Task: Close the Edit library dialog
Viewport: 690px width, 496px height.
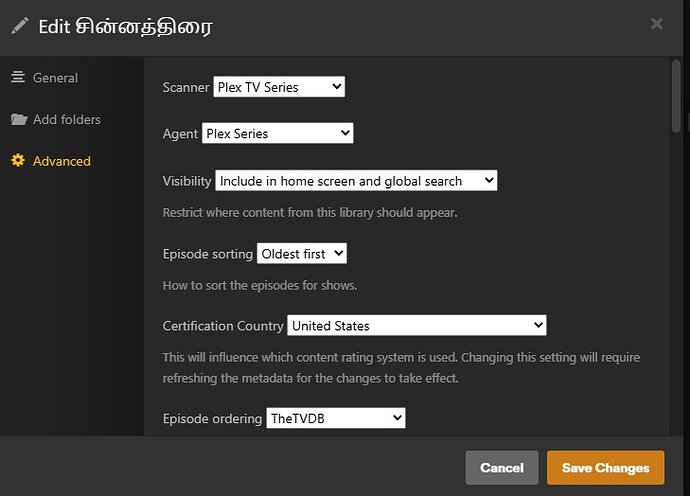Action: click(x=657, y=24)
